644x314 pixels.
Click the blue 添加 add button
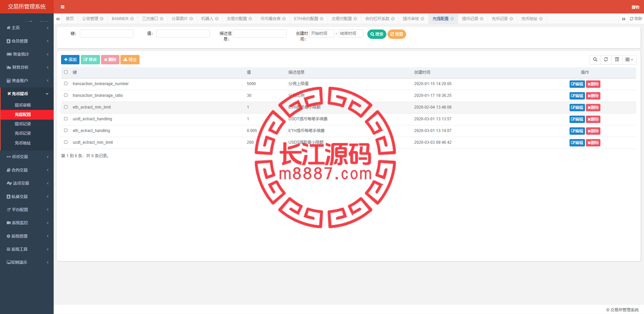[x=70, y=60]
